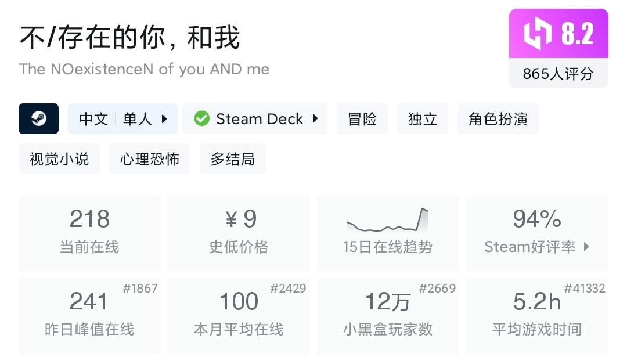
Task: Tap the 心理恐怖 tag
Action: 150,159
